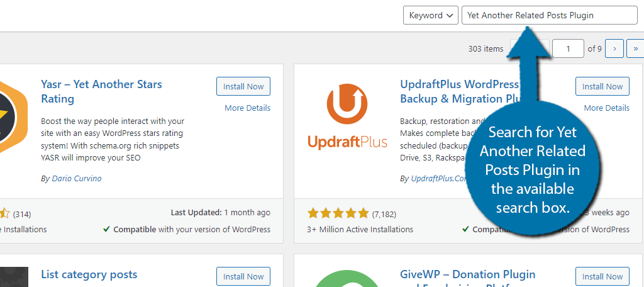The image size is (644, 287).
Task: Click the UpdraftPlus five-star rating
Action: click(x=338, y=213)
